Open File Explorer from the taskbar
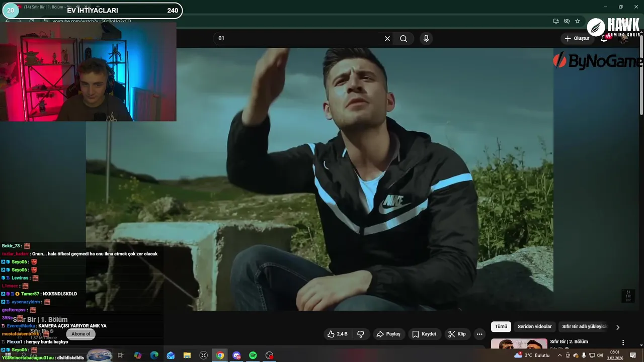The width and height of the screenshot is (644, 362). click(x=187, y=355)
